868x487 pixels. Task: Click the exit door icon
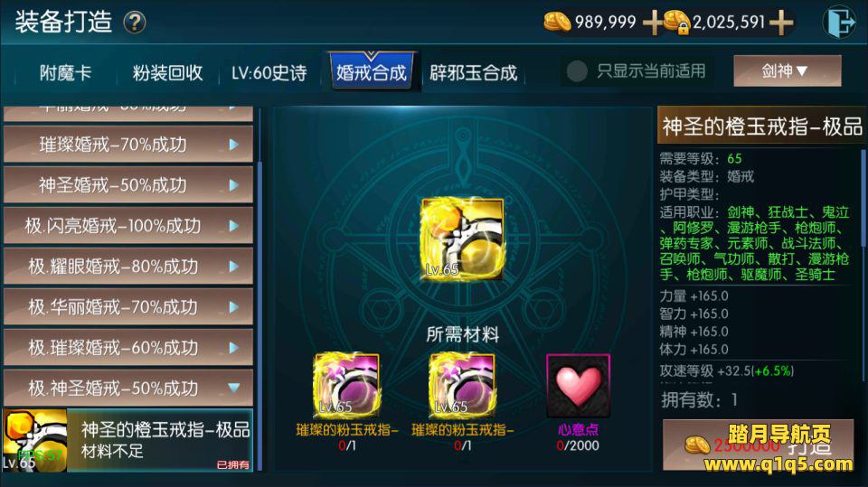pyautogui.click(x=839, y=22)
